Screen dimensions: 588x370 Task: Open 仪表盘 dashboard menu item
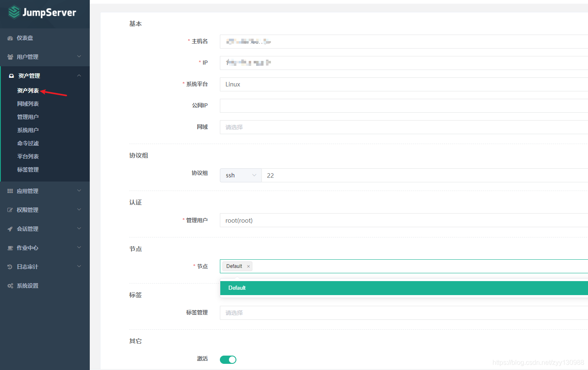[x=45, y=38]
